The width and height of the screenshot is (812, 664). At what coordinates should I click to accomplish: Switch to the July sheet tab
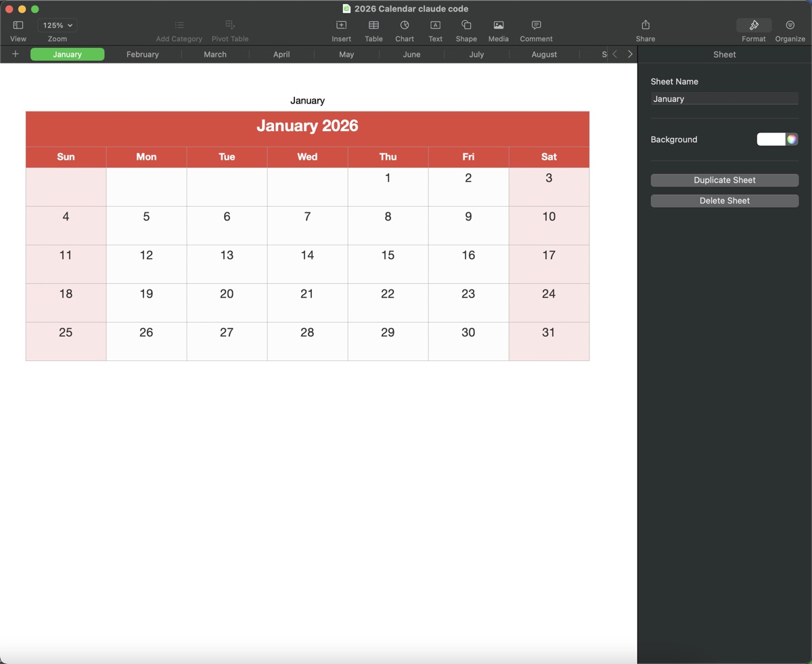tap(476, 54)
